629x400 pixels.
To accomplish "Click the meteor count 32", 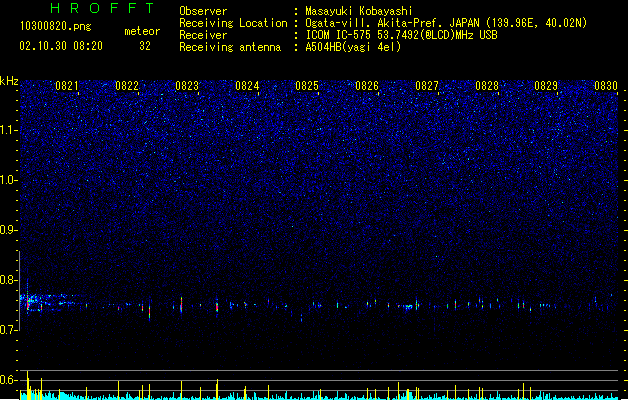I will (145, 46).
